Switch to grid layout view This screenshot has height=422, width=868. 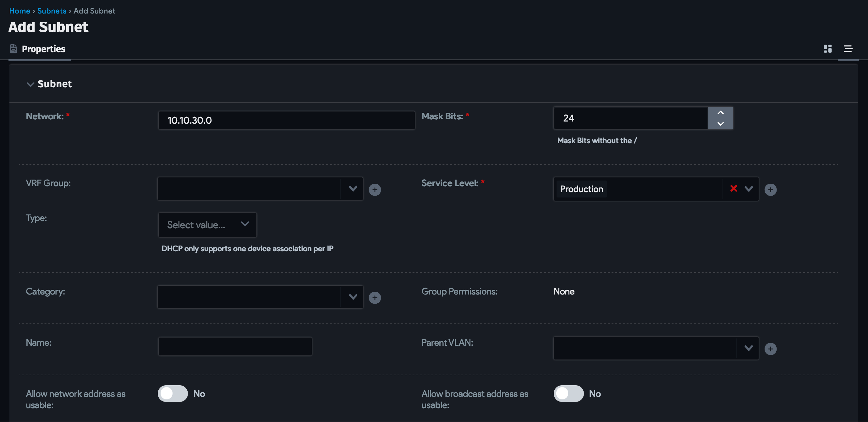tap(827, 48)
